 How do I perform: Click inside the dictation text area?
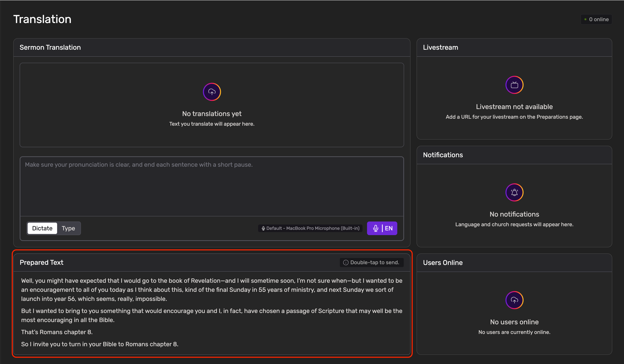coord(212,188)
